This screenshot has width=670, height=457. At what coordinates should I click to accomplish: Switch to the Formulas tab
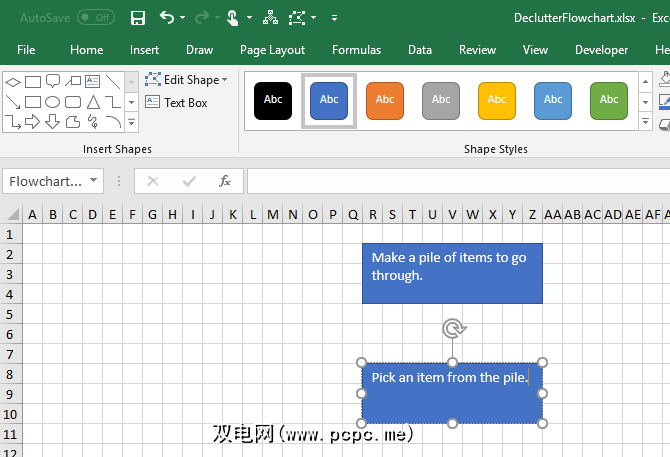pyautogui.click(x=356, y=50)
